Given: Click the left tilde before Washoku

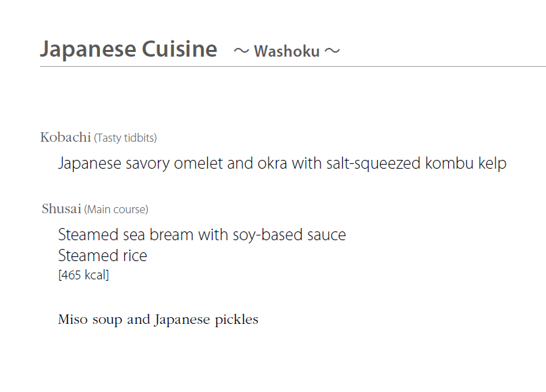Looking at the screenshot, I should (242, 51).
